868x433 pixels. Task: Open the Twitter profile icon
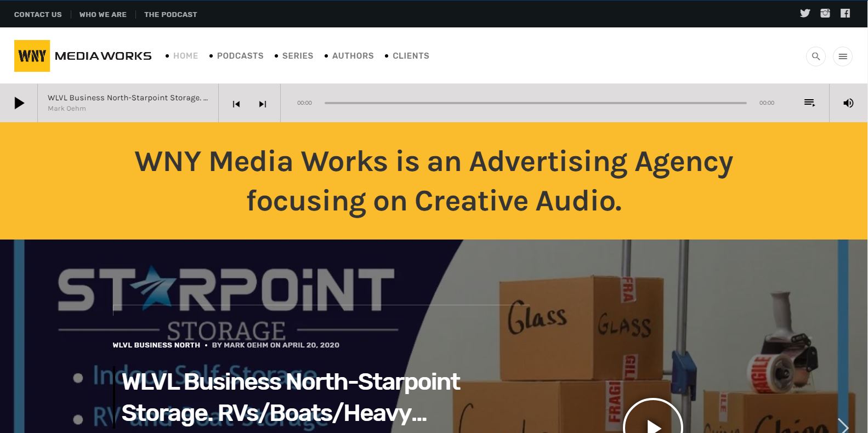coord(805,13)
